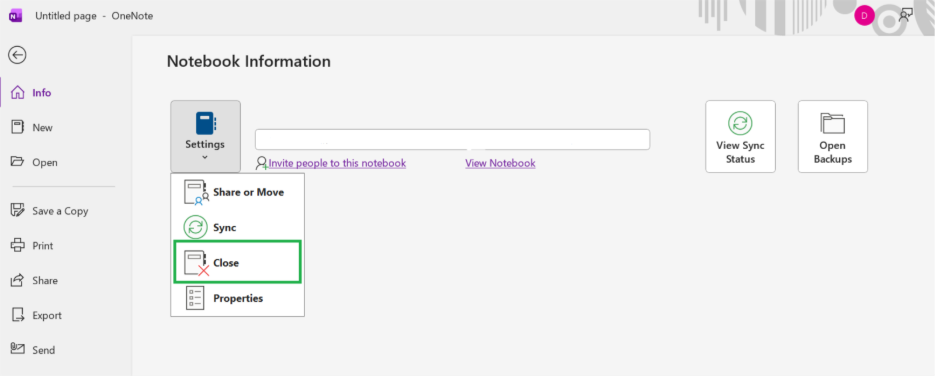Go back using the back arrow
Screen dimensions: 936x376
[17, 55]
